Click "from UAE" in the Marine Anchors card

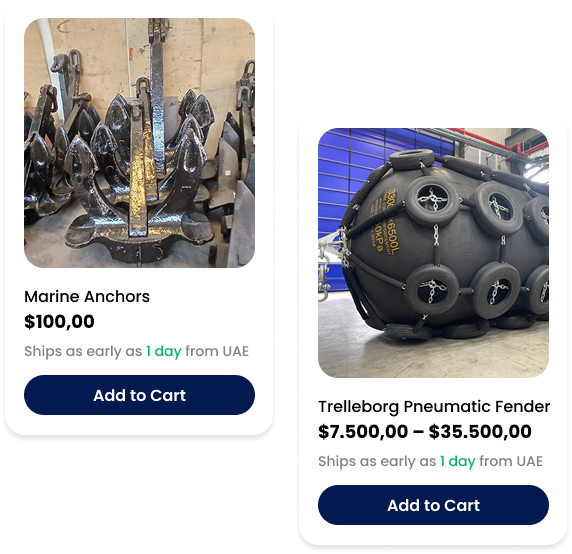coord(217,351)
